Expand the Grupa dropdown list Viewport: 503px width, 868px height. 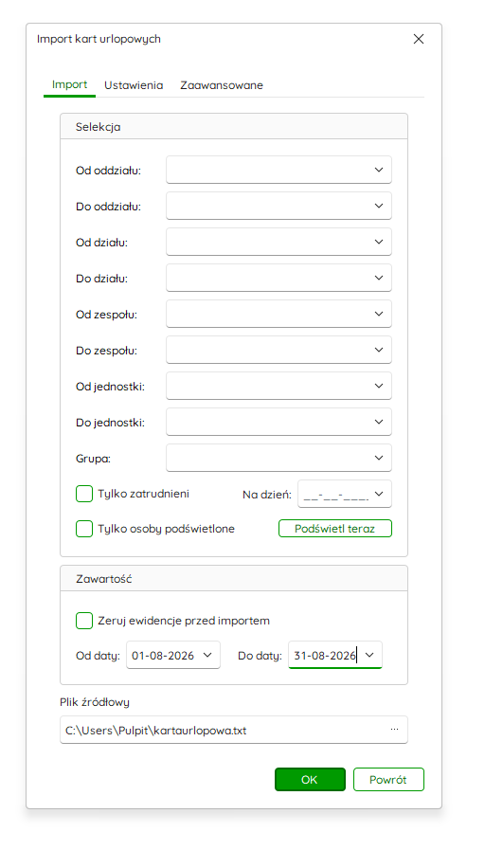point(278,458)
